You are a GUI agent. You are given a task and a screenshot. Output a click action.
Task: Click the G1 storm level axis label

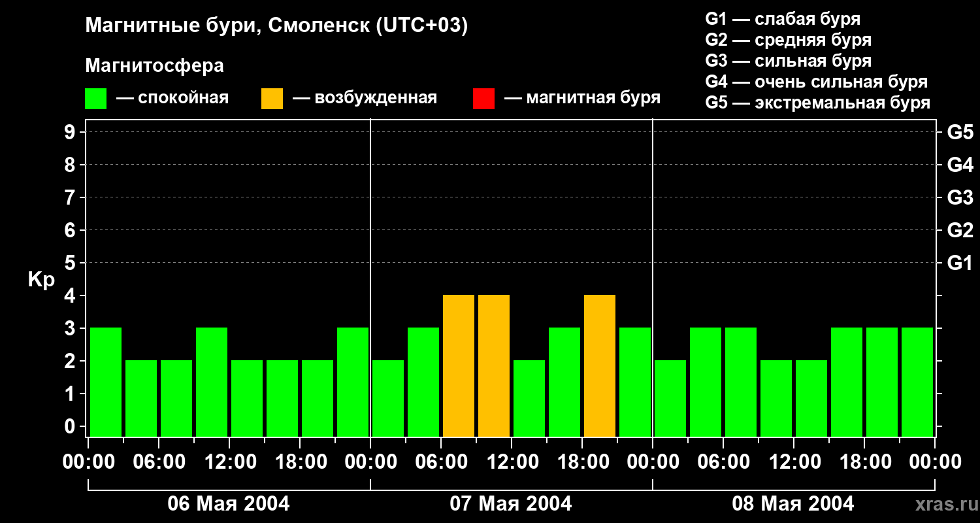pos(960,263)
